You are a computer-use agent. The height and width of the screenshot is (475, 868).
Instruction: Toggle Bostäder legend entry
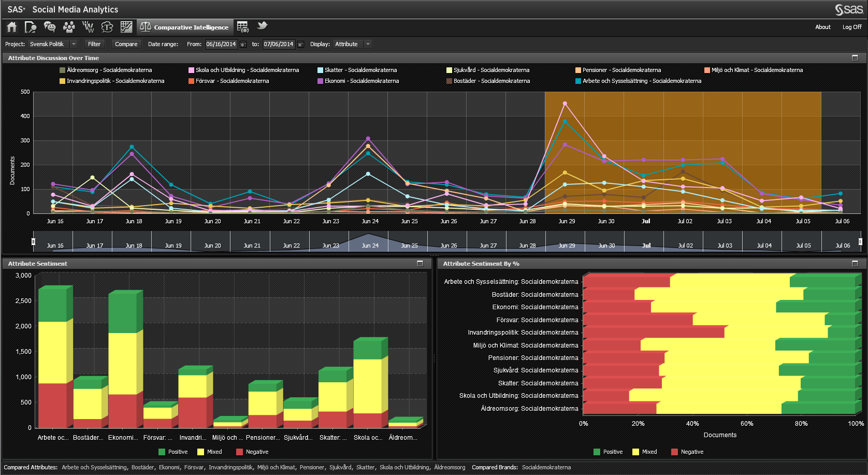coord(488,81)
